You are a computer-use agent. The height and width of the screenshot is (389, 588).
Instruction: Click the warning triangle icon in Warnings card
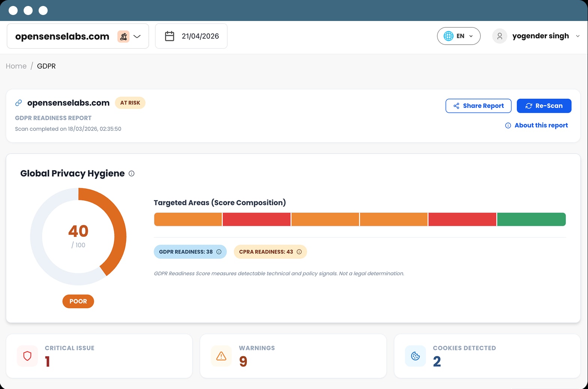(x=221, y=356)
